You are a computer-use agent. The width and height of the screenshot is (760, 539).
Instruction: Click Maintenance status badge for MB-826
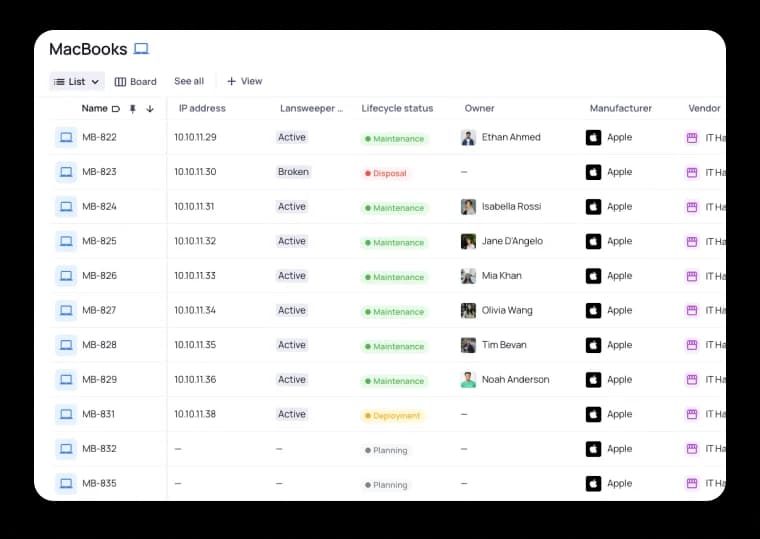coord(395,277)
